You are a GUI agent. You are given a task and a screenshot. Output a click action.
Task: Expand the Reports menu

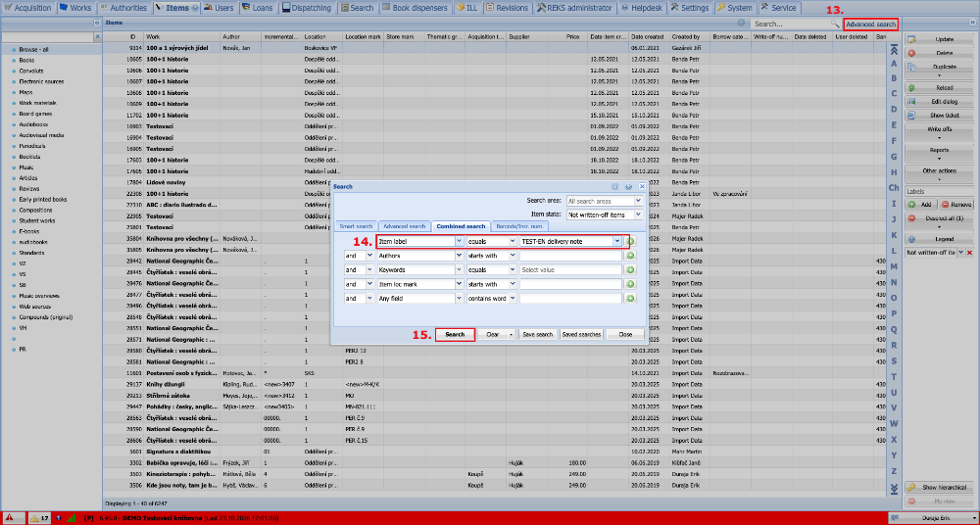coord(939,153)
